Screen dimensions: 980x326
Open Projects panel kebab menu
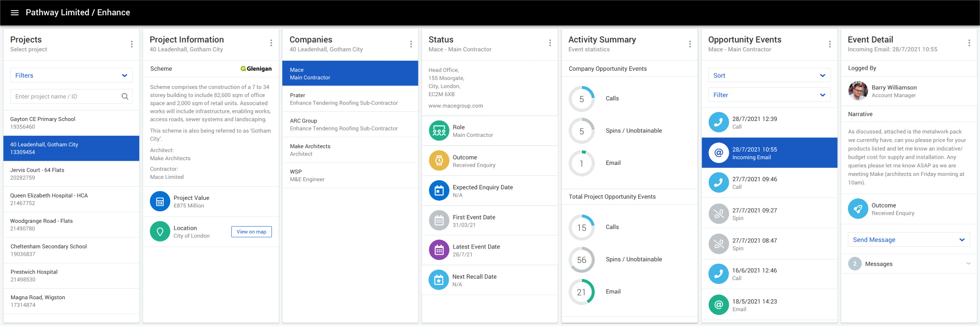click(x=132, y=44)
